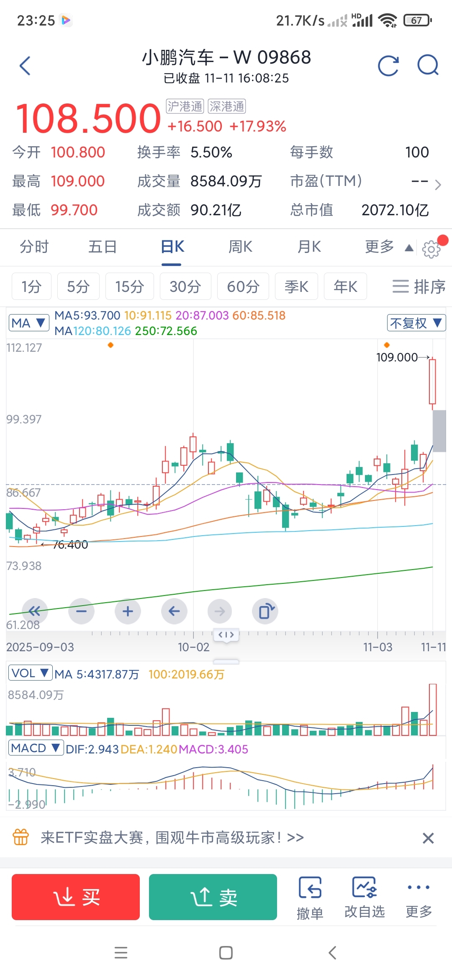Tap 小鹏汽车-W 09868 title
Image resolution: width=452 pixels, height=980 pixels.
click(x=226, y=58)
